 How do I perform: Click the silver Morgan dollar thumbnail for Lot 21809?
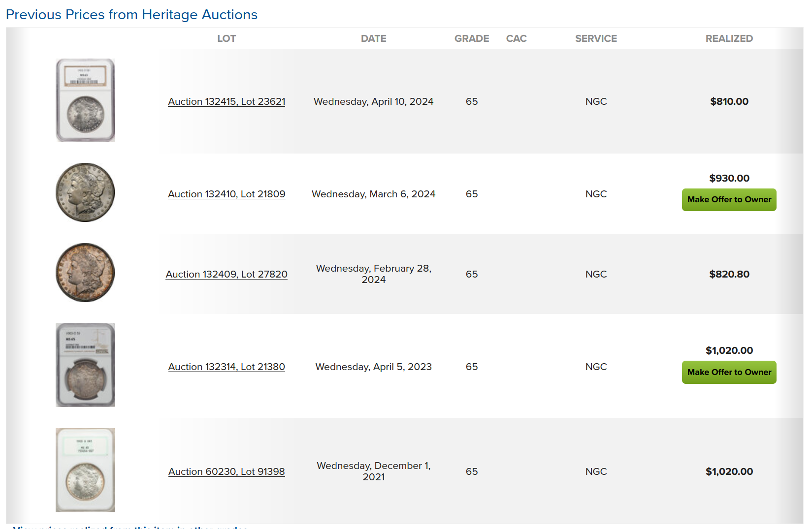[85, 192]
